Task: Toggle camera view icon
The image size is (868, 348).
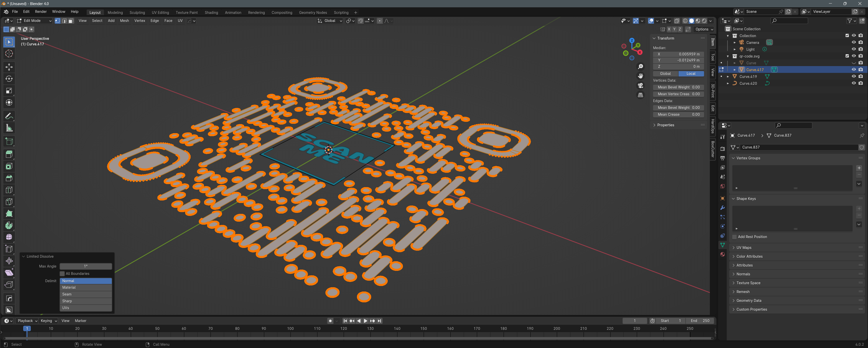Action: 640,85
